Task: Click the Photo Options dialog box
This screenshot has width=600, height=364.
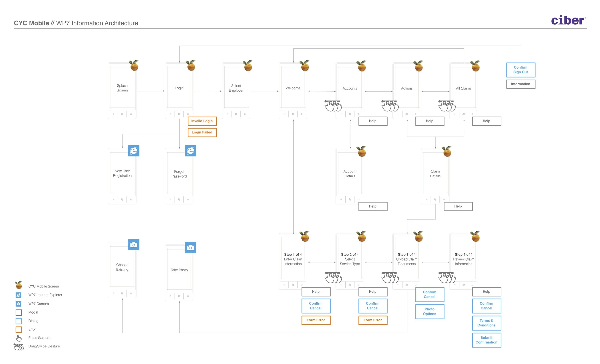Action: [430, 312]
